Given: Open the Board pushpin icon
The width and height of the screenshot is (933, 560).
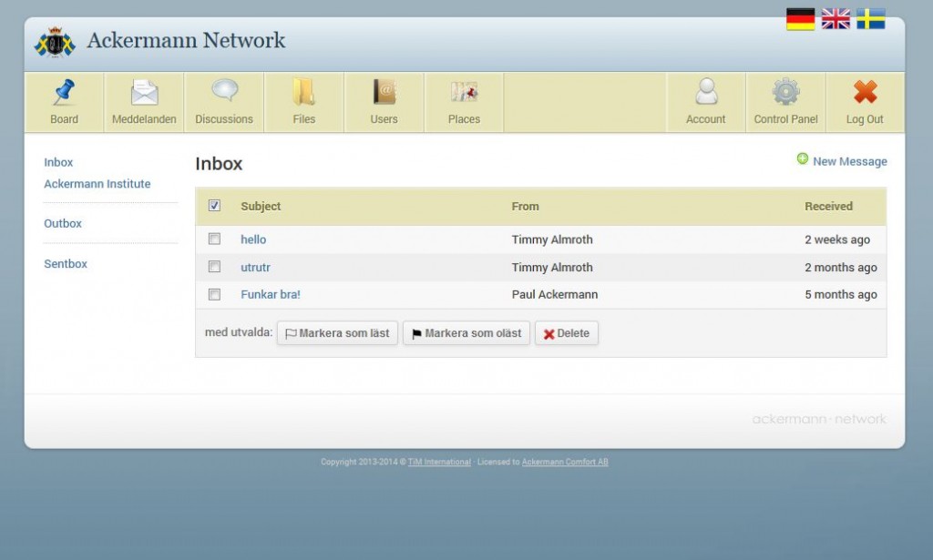Looking at the screenshot, I should 64,92.
